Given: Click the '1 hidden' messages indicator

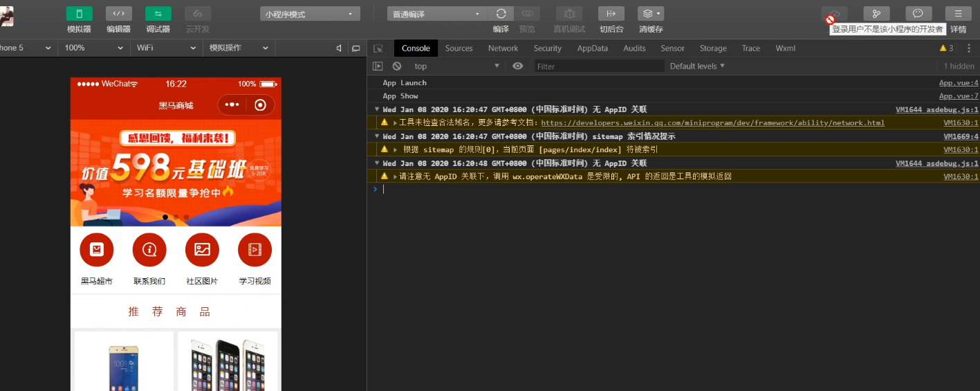Looking at the screenshot, I should point(959,66).
